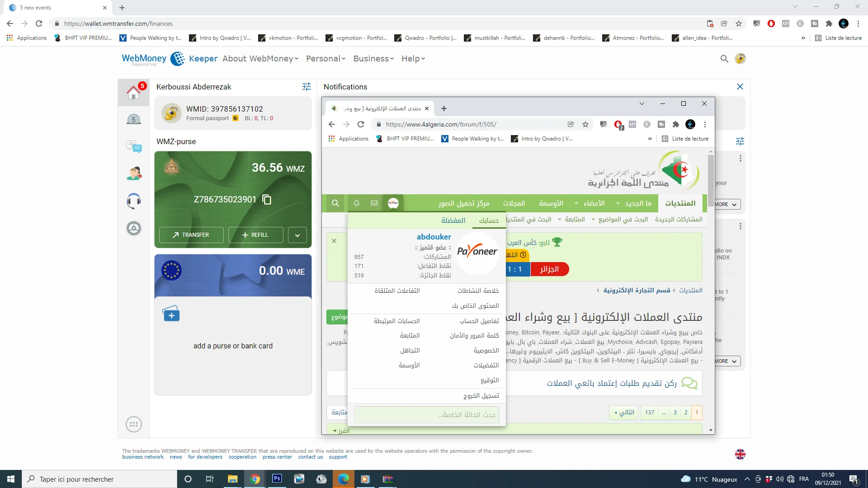The image size is (868, 488).
Task: Open تفاصيل الحساب account details
Action: pyautogui.click(x=479, y=321)
